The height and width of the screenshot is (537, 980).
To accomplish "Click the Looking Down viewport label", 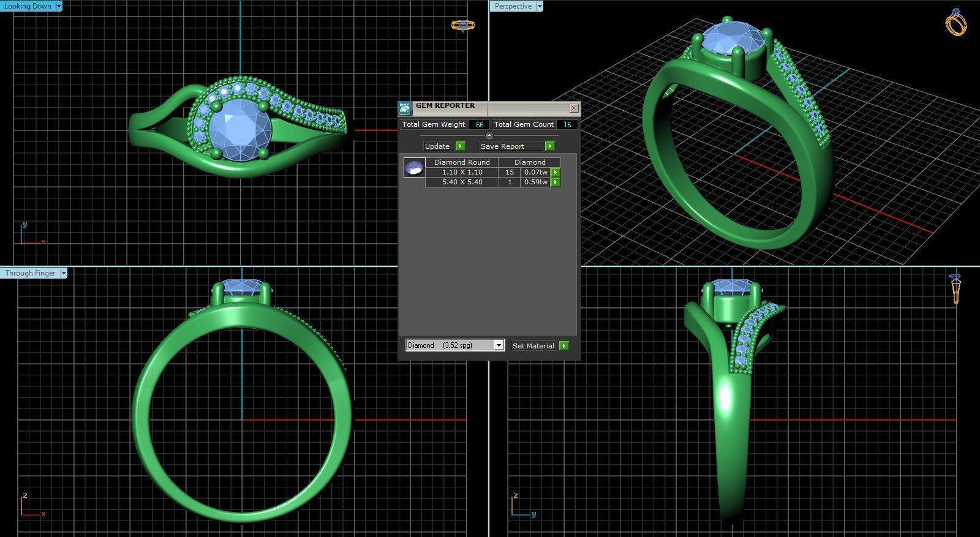I will (x=28, y=6).
